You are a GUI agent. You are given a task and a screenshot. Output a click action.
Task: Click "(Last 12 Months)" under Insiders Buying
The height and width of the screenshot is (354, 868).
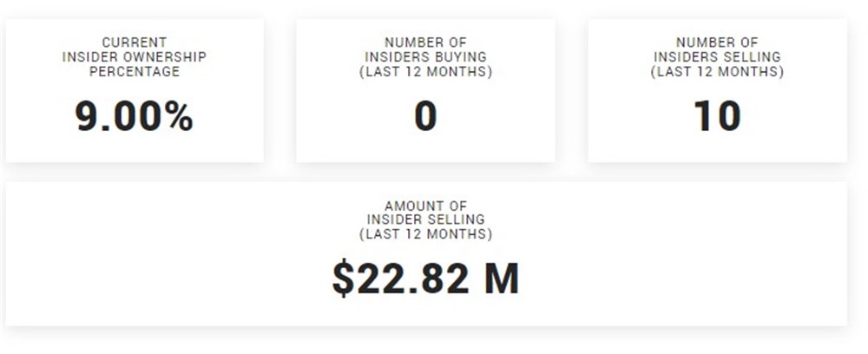425,72
